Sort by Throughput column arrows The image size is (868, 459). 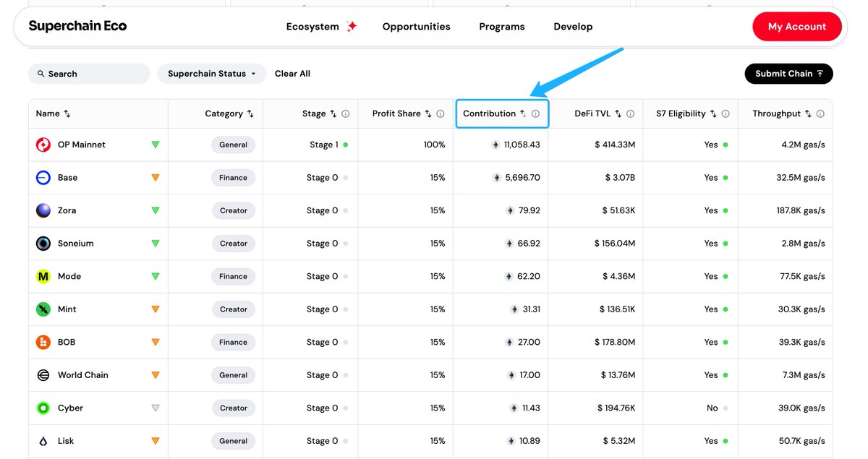pos(808,113)
